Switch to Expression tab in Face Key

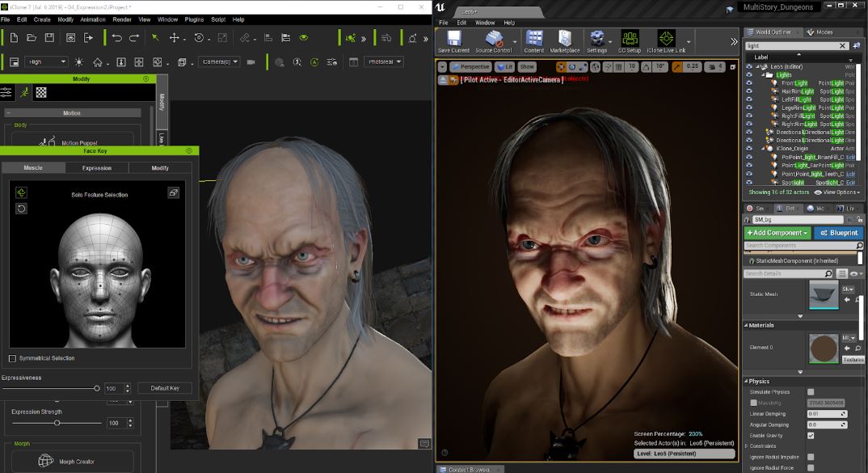point(97,168)
